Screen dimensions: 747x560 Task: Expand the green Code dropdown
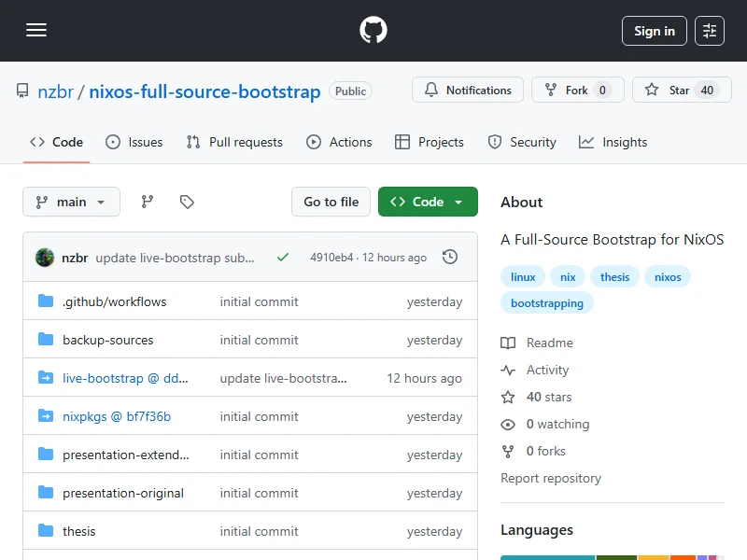point(428,202)
